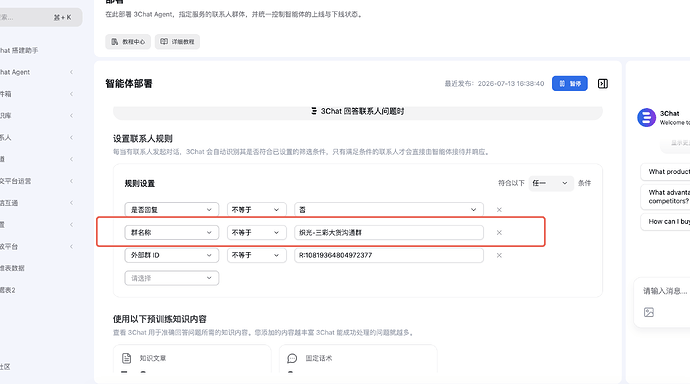This screenshot has width=690, height=384.
Task: Open the 不等于 operator in 是否回复 row
Action: point(257,210)
